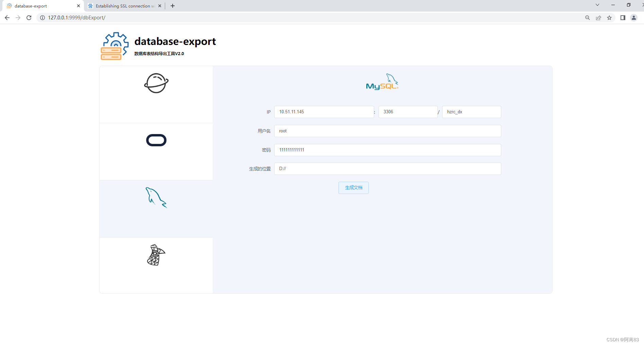Click the address bar URL 127.0.0.1:9999/dbExport/
Image resolution: width=644 pixels, height=345 pixels.
click(x=77, y=18)
